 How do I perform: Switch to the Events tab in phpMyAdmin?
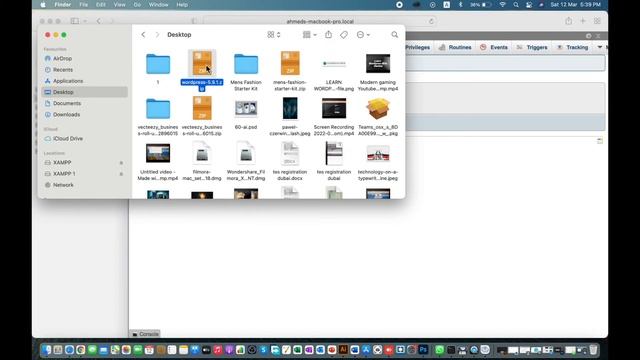coord(494,47)
